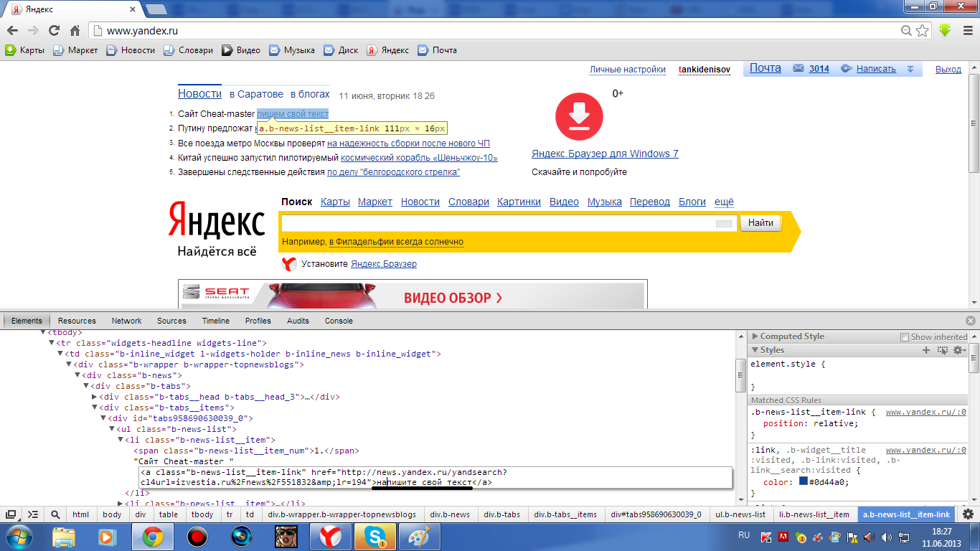Screen dimensions: 980x551
Task: Go to the browser home page icon
Action: [x=75, y=31]
